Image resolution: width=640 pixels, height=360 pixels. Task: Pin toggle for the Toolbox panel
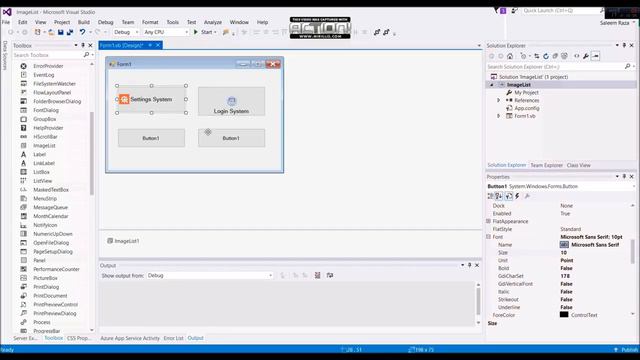click(83, 45)
